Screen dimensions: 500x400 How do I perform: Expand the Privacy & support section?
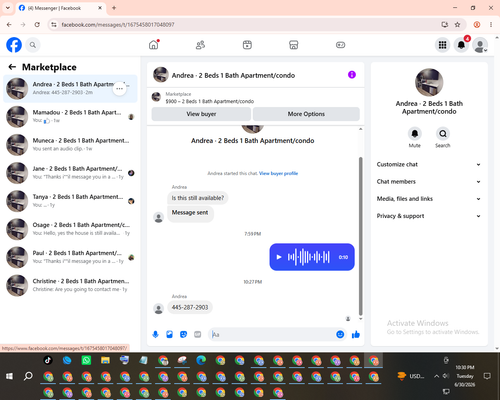pyautogui.click(x=429, y=216)
